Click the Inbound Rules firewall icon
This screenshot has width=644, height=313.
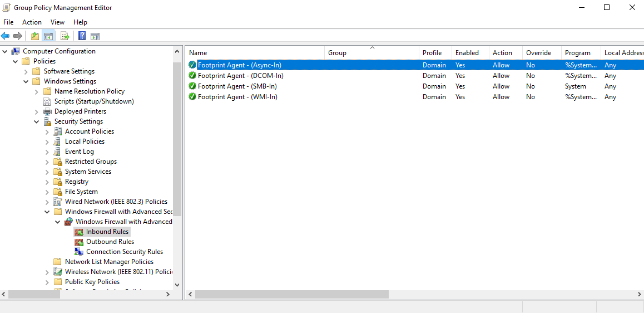click(x=79, y=232)
